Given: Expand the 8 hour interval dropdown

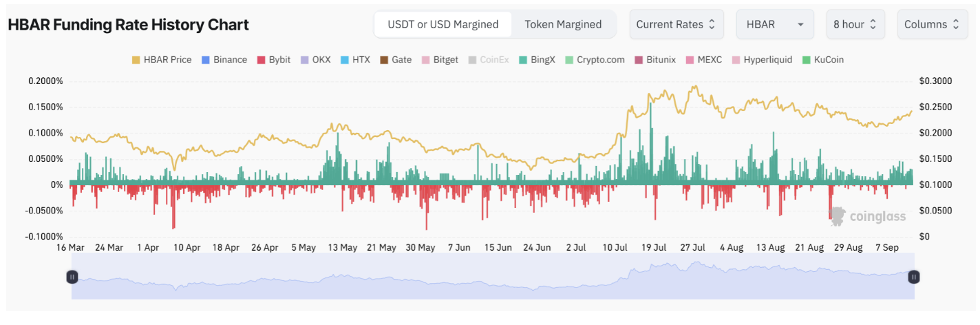Looking at the screenshot, I should pyautogui.click(x=855, y=24).
